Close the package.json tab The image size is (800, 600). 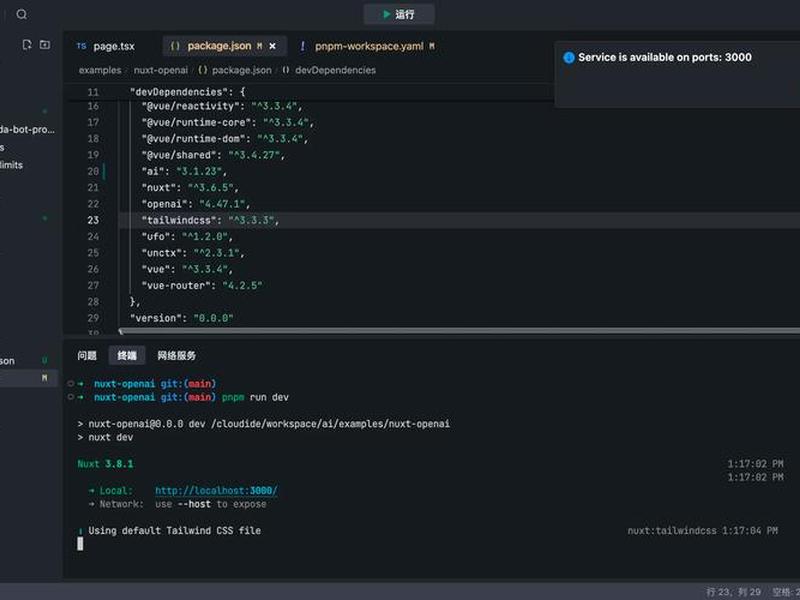272,46
